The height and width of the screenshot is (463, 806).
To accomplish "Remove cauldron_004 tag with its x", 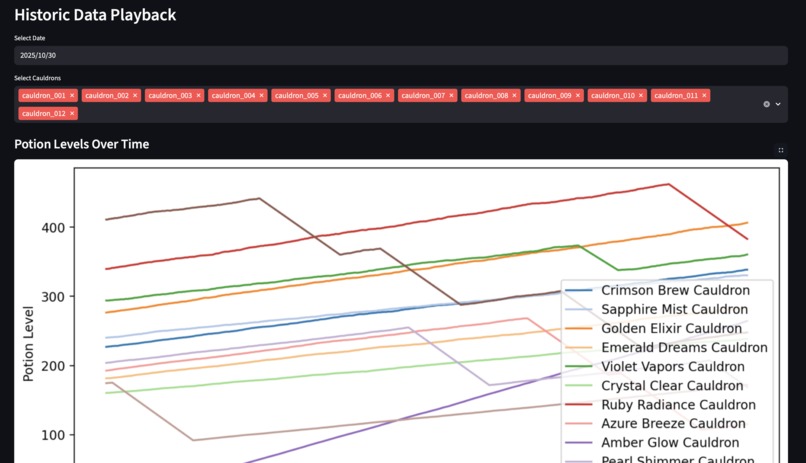I will tap(262, 96).
